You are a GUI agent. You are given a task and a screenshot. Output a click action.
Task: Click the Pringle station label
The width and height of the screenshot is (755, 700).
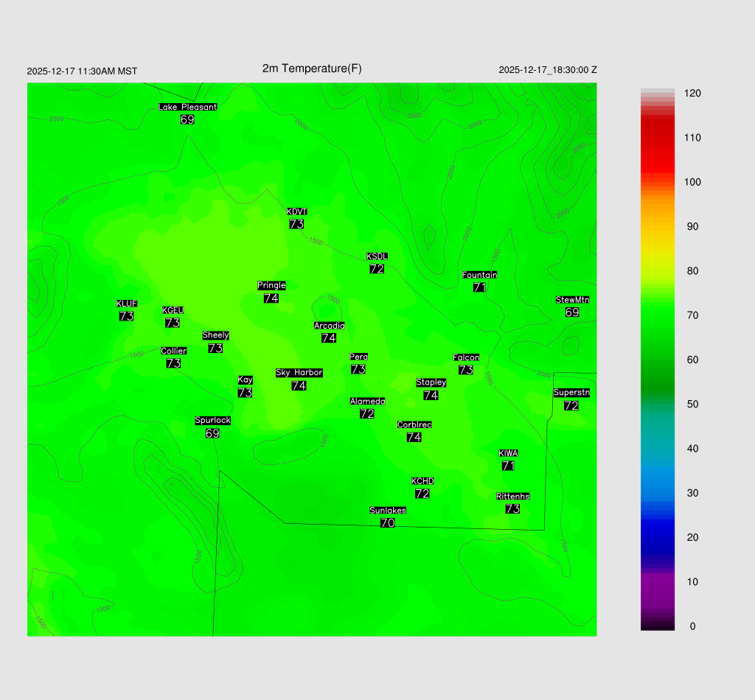[271, 285]
